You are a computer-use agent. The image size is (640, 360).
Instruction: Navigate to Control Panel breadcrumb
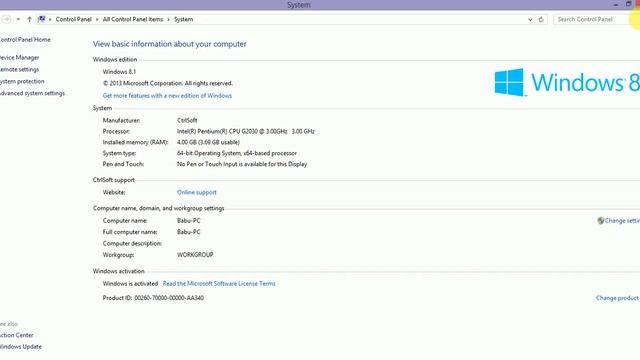73,19
